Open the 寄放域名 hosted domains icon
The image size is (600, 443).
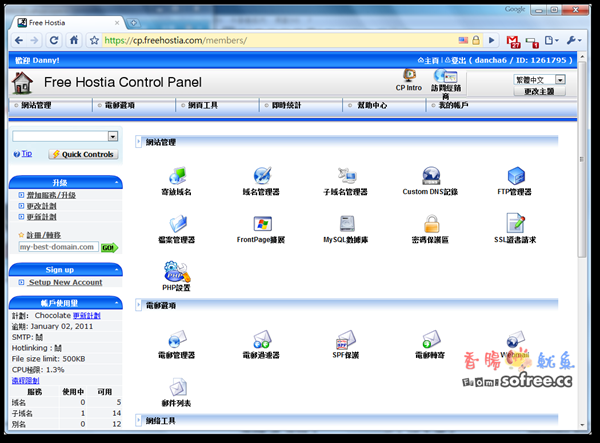pyautogui.click(x=177, y=176)
